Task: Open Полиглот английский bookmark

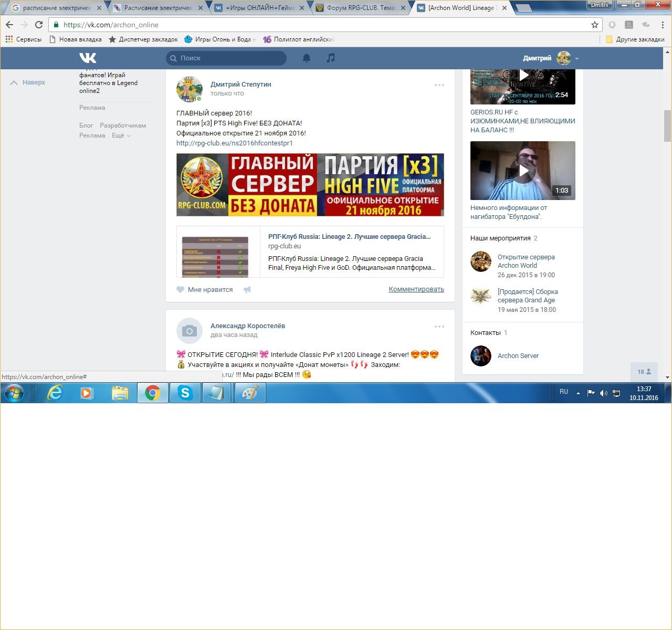Action: click(x=298, y=39)
